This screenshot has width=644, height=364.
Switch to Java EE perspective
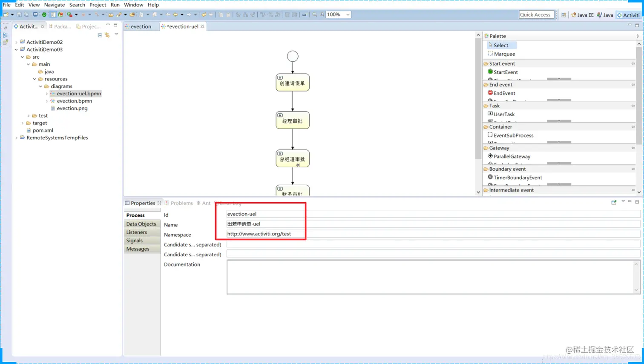coord(582,15)
